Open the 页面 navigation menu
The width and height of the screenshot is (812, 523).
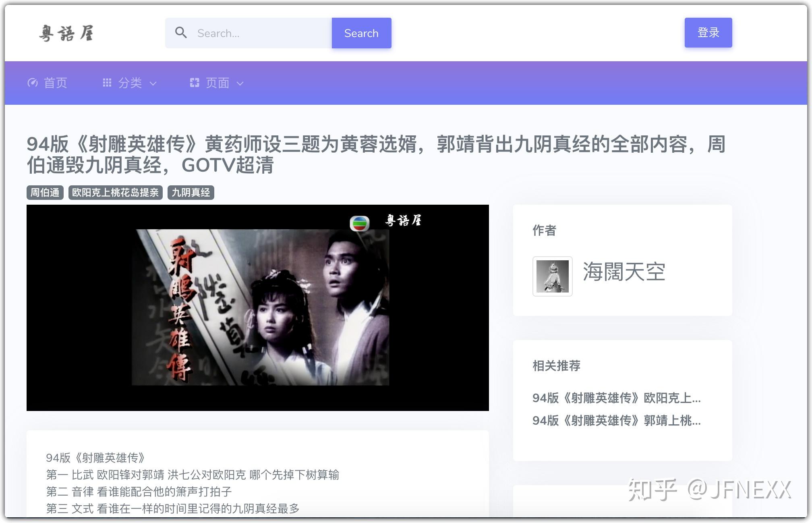click(217, 83)
